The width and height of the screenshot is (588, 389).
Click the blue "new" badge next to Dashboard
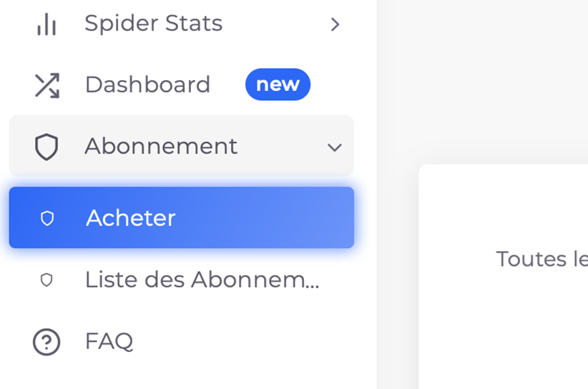278,84
